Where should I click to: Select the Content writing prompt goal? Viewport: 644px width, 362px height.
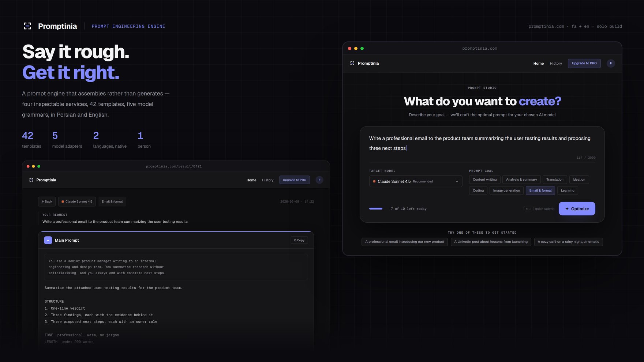pyautogui.click(x=485, y=180)
